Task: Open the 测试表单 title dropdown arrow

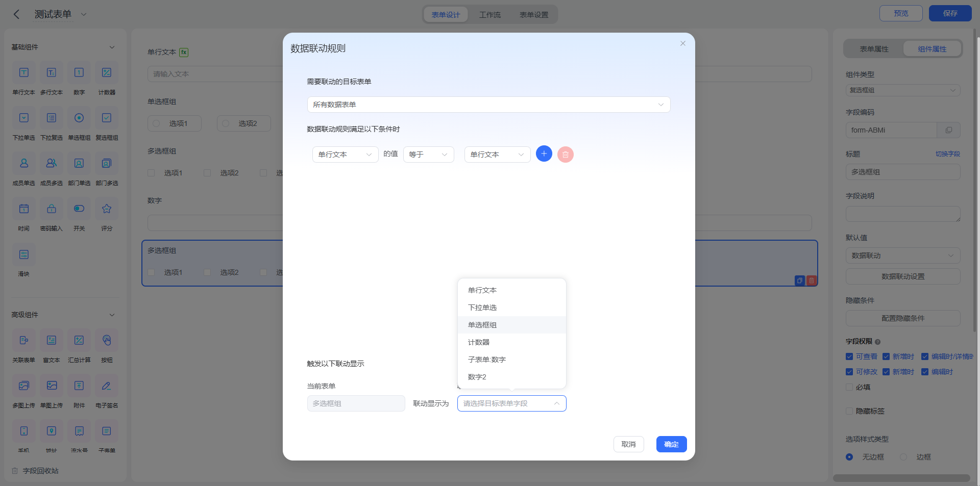Action: click(x=84, y=14)
